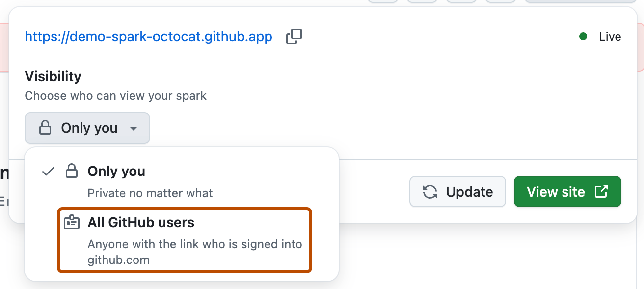Click the lock icon beside Only you option
644x289 pixels.
[x=72, y=171]
